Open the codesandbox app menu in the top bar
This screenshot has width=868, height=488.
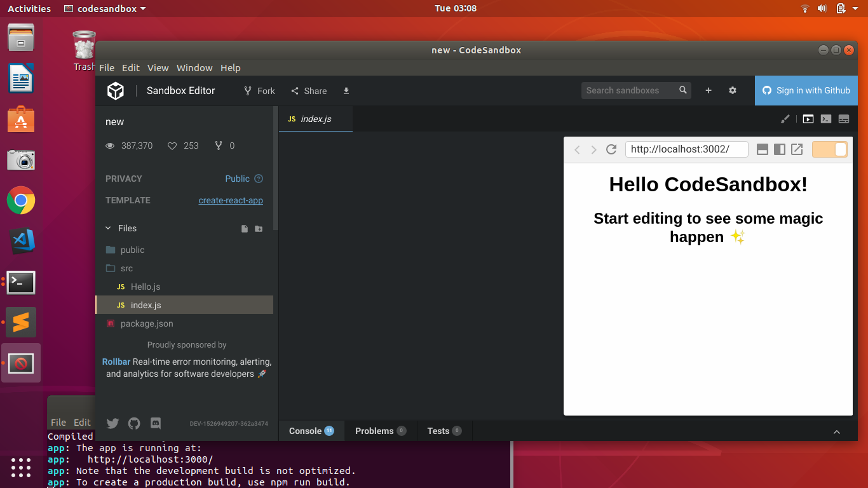105,8
